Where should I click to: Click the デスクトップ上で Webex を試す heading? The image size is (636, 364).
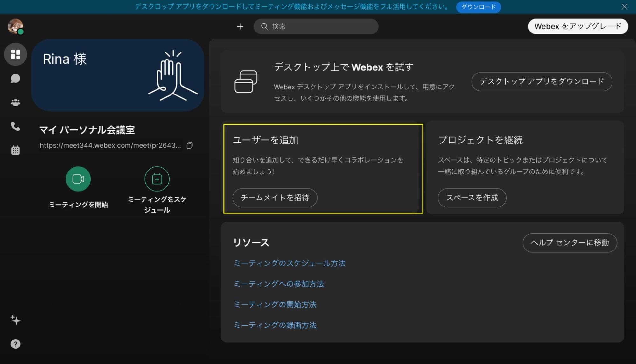pos(344,67)
